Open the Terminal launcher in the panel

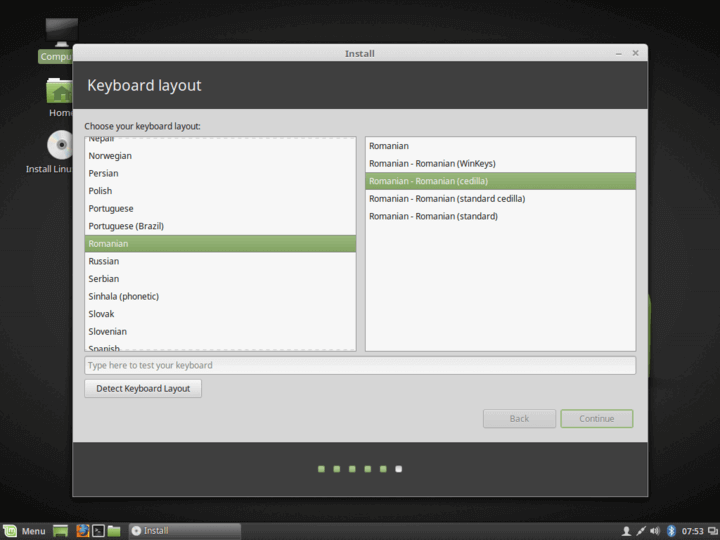(x=98, y=531)
